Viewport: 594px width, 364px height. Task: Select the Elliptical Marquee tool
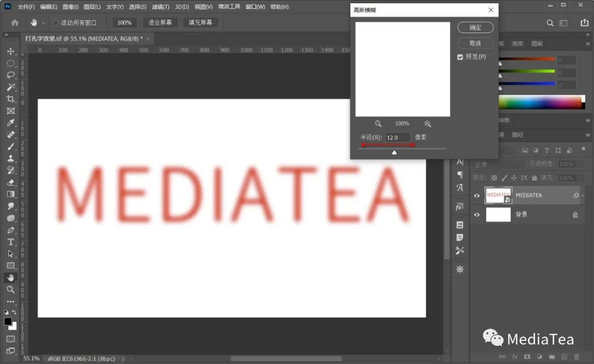pos(10,63)
